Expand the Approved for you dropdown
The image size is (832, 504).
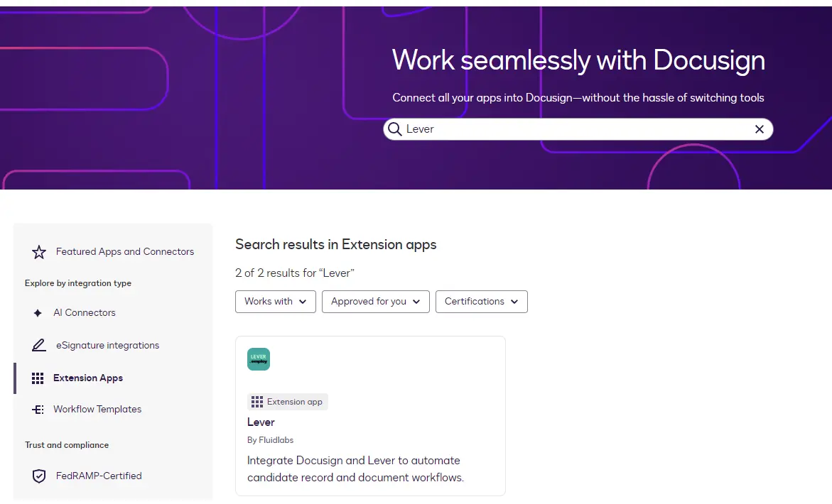[376, 302]
